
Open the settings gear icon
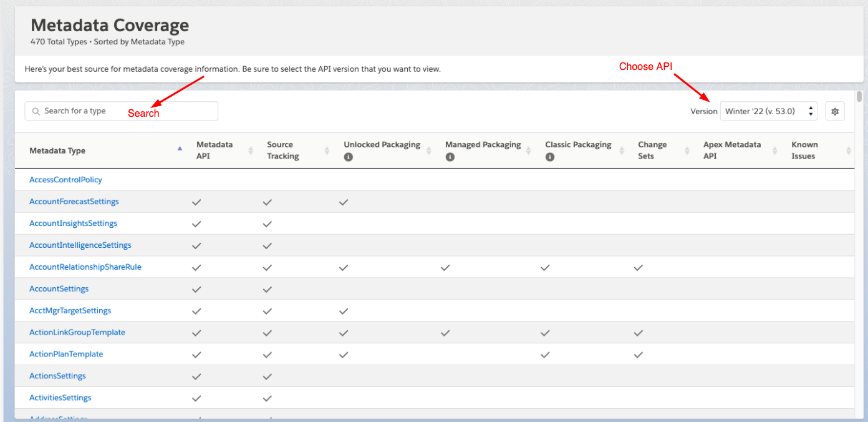[x=834, y=110]
